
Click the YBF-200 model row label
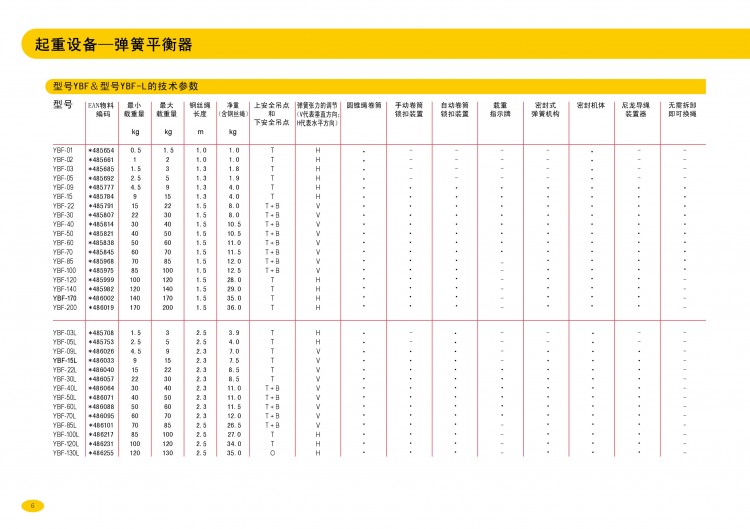tap(65, 308)
